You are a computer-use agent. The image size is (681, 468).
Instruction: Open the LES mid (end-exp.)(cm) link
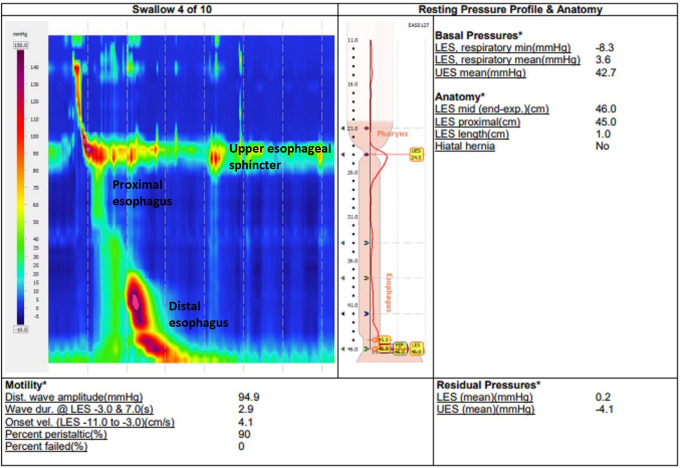tap(492, 109)
